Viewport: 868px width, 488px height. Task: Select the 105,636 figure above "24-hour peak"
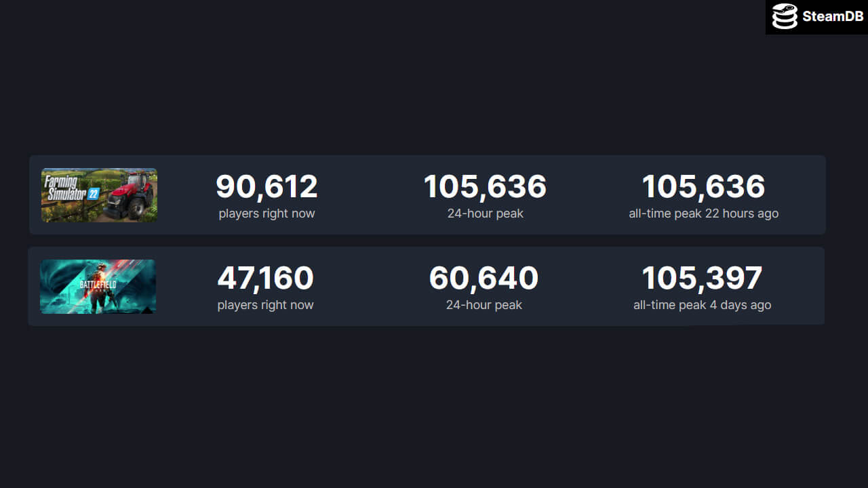485,187
